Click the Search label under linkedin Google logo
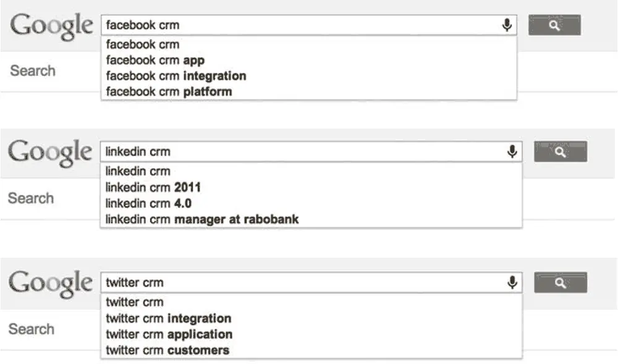Screen dimensions: 618x364 click(x=31, y=198)
